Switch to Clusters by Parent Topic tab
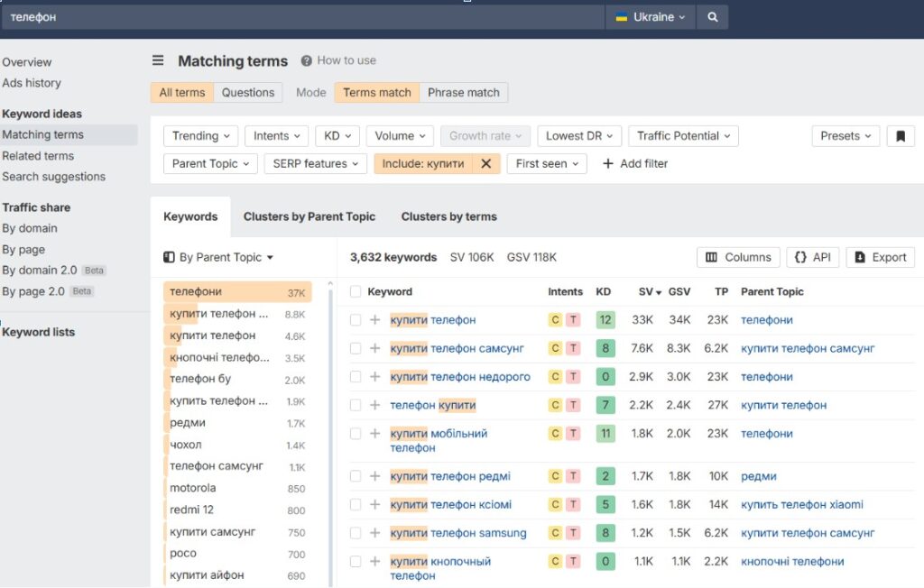The image size is (924, 588). 309,216
